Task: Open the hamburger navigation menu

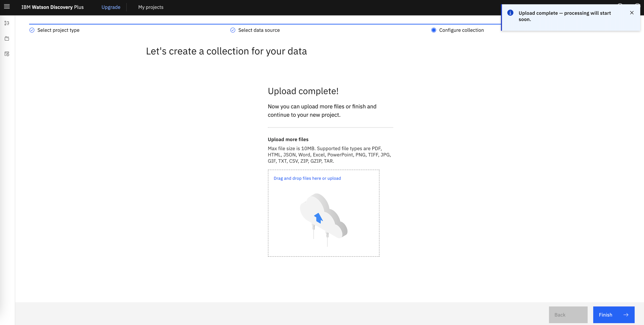Action: click(7, 7)
